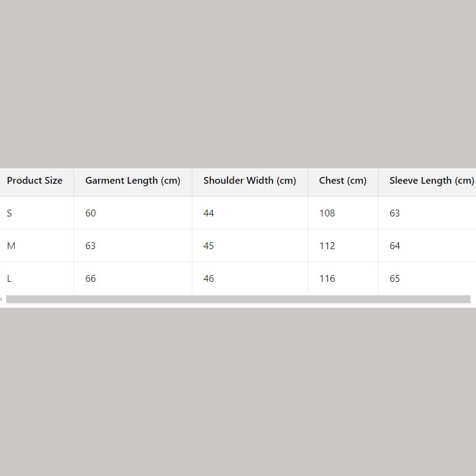Click shoulder width value 44
The image size is (476, 476).
(x=208, y=213)
